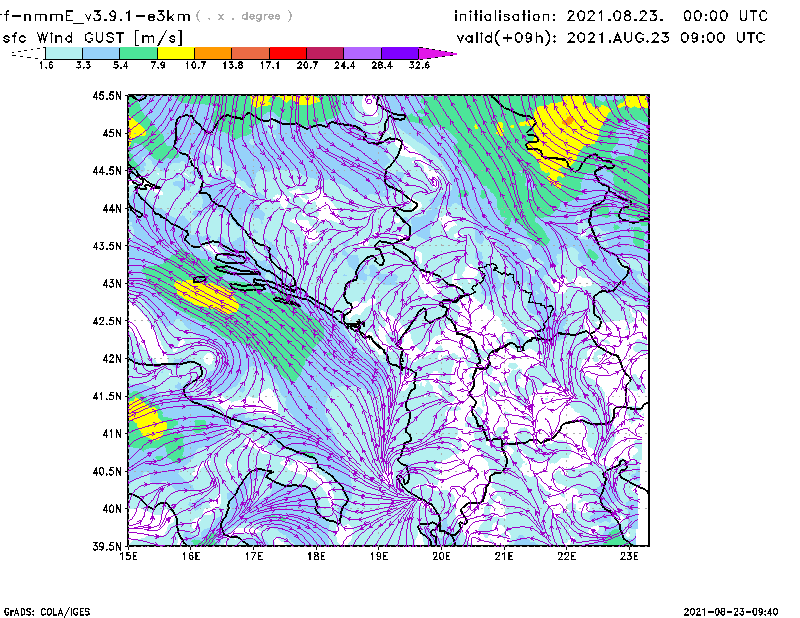Click the 20E longitude label

tap(441, 556)
